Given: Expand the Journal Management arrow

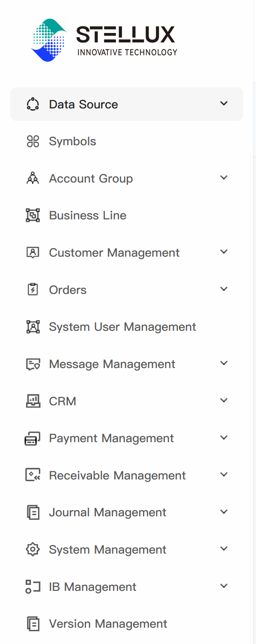Looking at the screenshot, I should (x=224, y=512).
